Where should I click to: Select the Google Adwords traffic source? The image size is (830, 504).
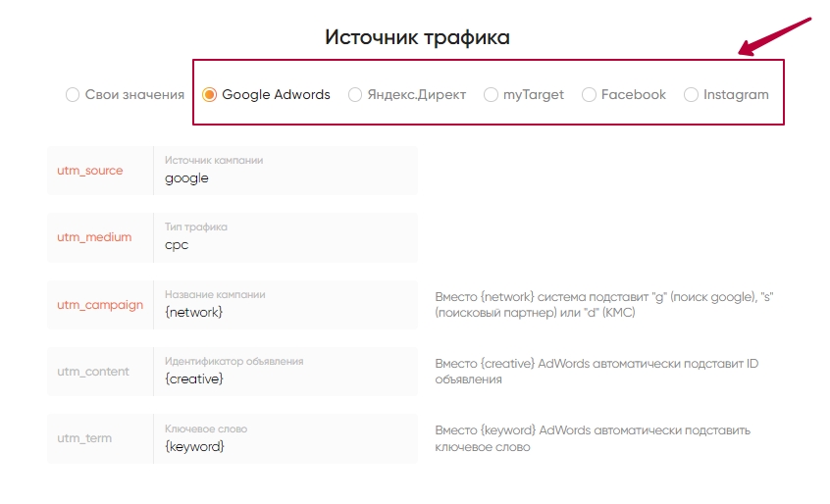(209, 95)
